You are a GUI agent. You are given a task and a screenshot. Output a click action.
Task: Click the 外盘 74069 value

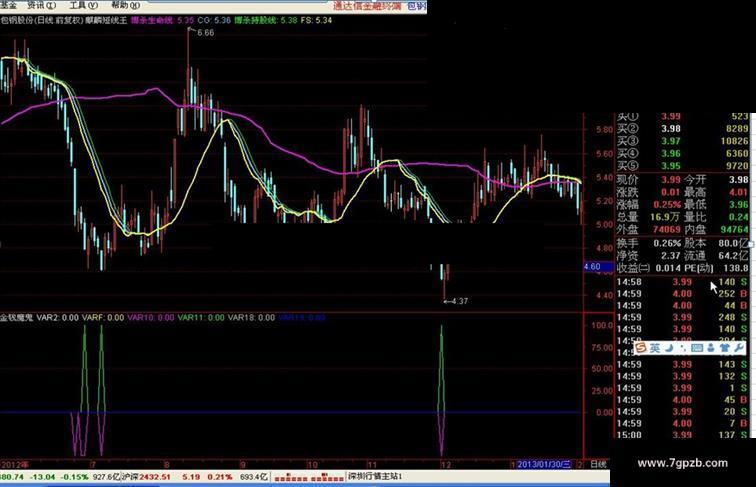[x=667, y=230]
